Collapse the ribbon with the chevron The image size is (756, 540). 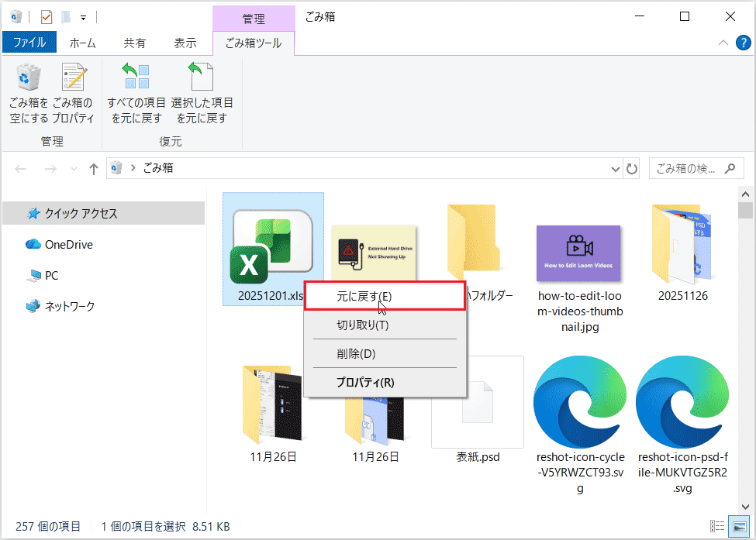(723, 43)
